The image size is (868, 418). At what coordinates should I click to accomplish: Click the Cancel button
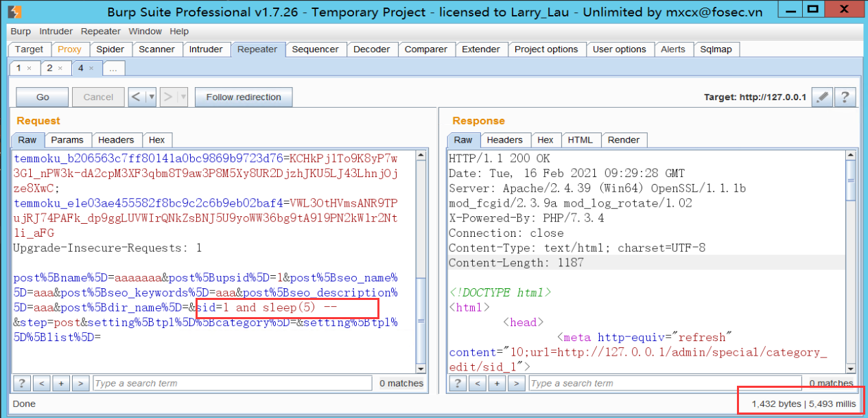click(98, 97)
